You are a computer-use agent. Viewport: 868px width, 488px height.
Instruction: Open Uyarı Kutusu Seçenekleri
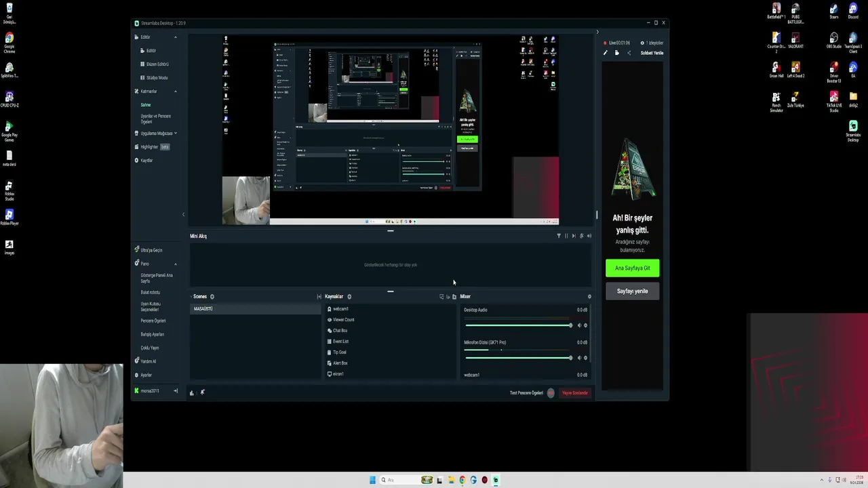tap(150, 306)
